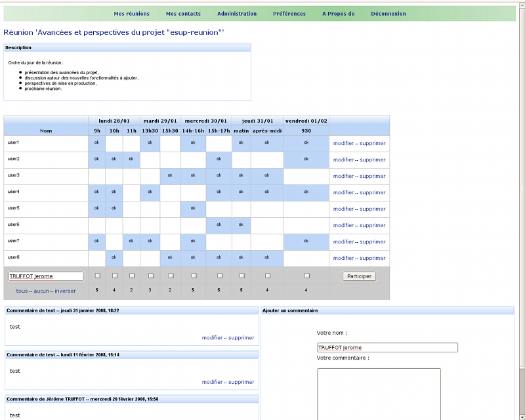Image resolution: width=525 pixels, height=420 pixels.
Task: Tick the mardi 13h30 checkbox
Action: tap(150, 276)
